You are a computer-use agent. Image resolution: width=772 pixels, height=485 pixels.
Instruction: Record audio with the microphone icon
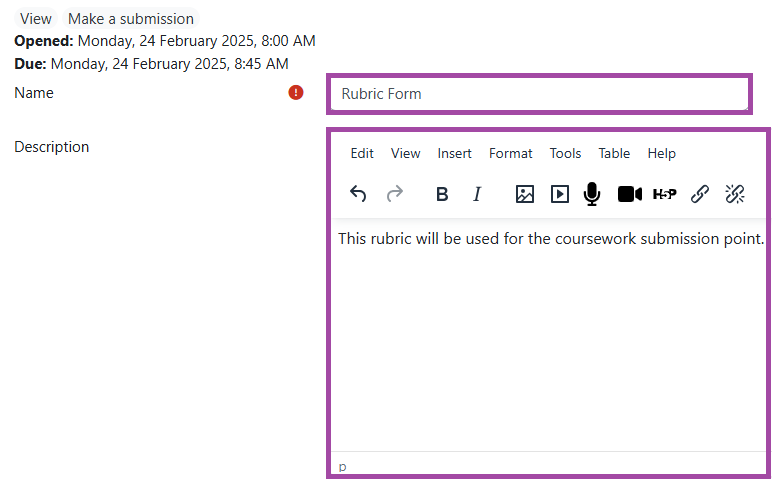(592, 194)
